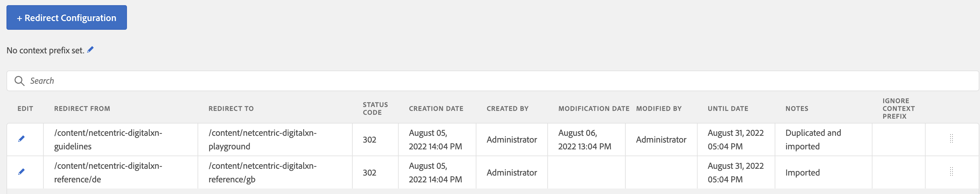
Task: Click the + Redirect Configuration button
Action: (x=66, y=17)
